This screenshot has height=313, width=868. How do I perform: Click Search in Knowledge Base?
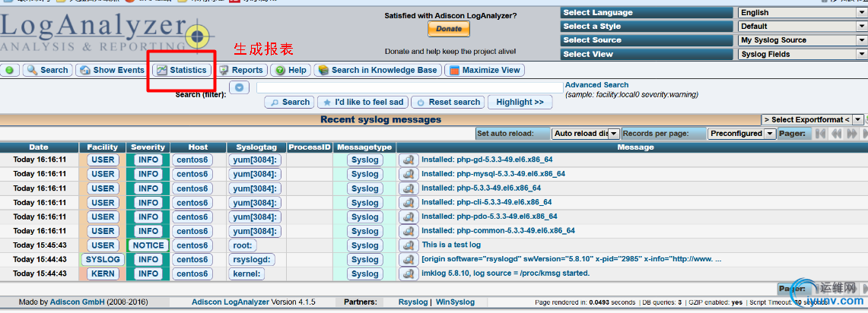(x=378, y=70)
